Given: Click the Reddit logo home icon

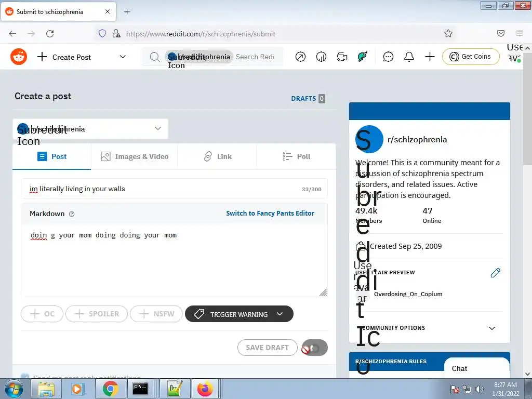Looking at the screenshot, I should coord(18,57).
